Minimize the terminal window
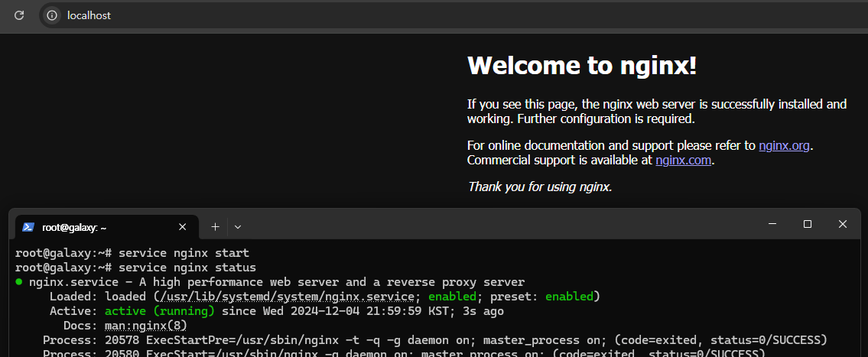 click(x=772, y=224)
